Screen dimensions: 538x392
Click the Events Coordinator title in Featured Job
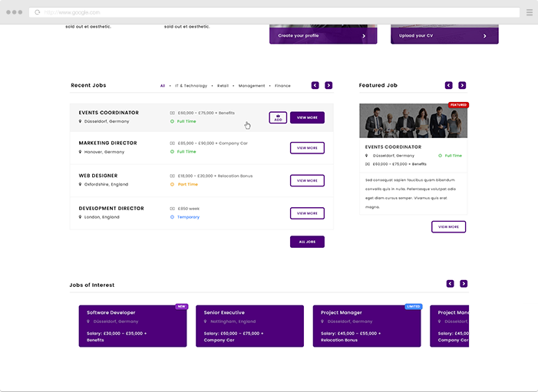[x=393, y=147]
